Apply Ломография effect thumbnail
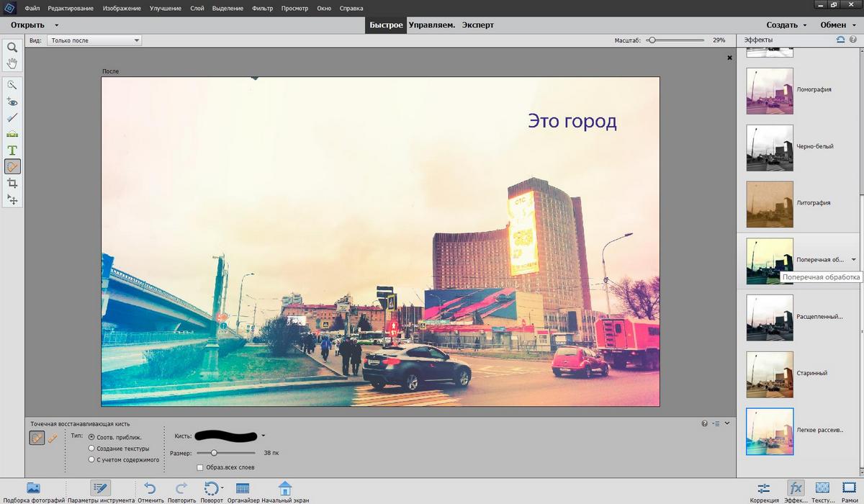 (x=770, y=90)
